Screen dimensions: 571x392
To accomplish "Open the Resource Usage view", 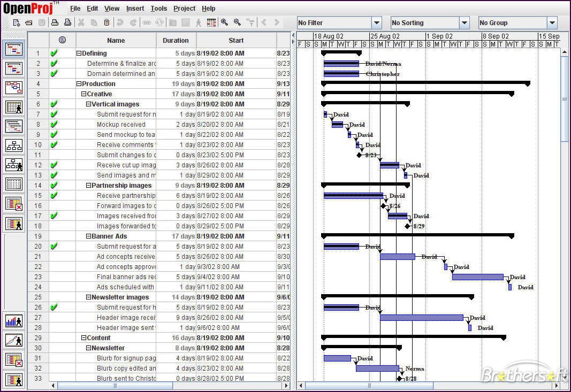I will point(14,380).
